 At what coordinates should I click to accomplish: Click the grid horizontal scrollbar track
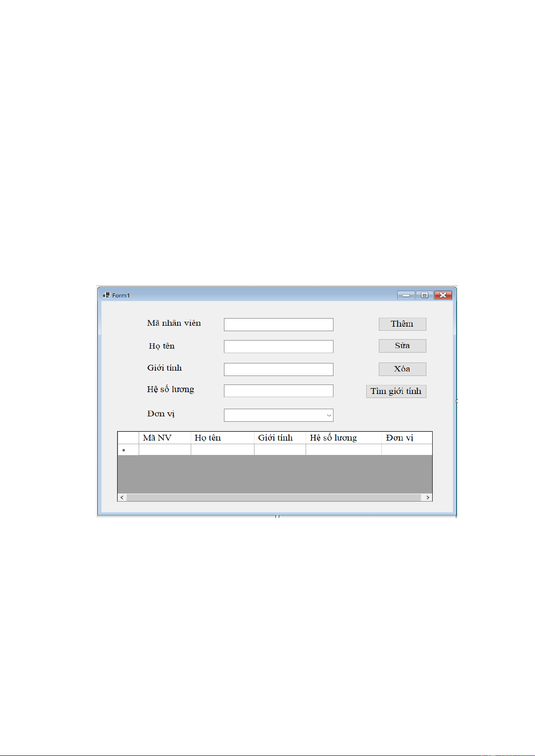274,498
